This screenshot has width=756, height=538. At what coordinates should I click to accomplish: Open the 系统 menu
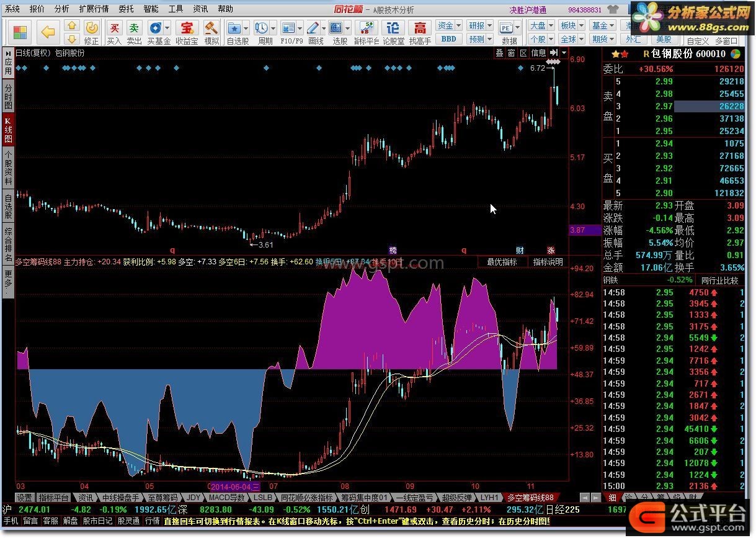[x=12, y=9]
